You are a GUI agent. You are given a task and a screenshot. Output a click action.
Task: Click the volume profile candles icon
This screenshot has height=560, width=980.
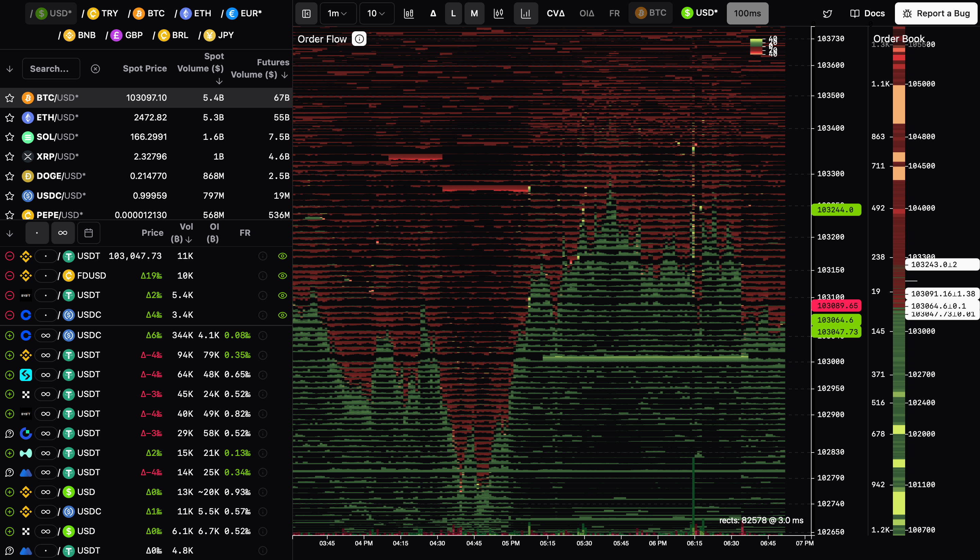[499, 14]
